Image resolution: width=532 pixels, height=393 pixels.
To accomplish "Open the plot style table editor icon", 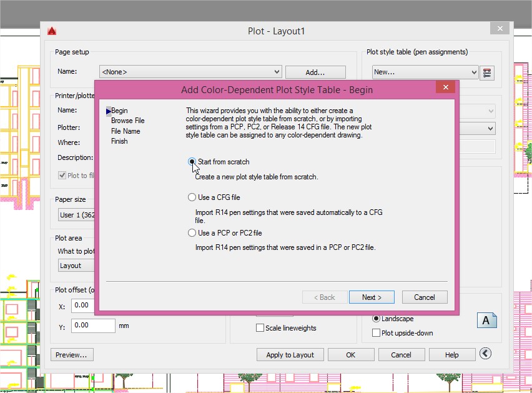I will (487, 72).
